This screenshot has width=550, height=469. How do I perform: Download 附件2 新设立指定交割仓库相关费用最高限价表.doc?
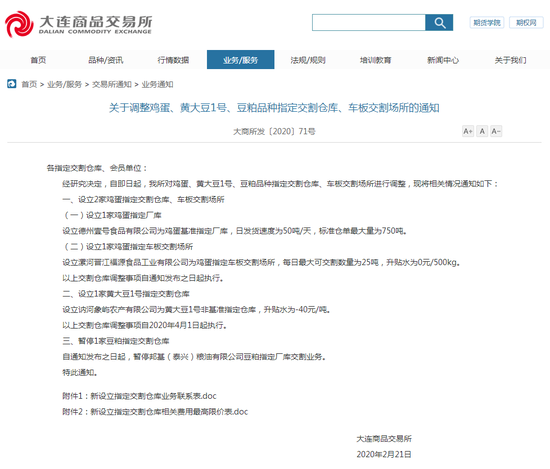pos(155,411)
